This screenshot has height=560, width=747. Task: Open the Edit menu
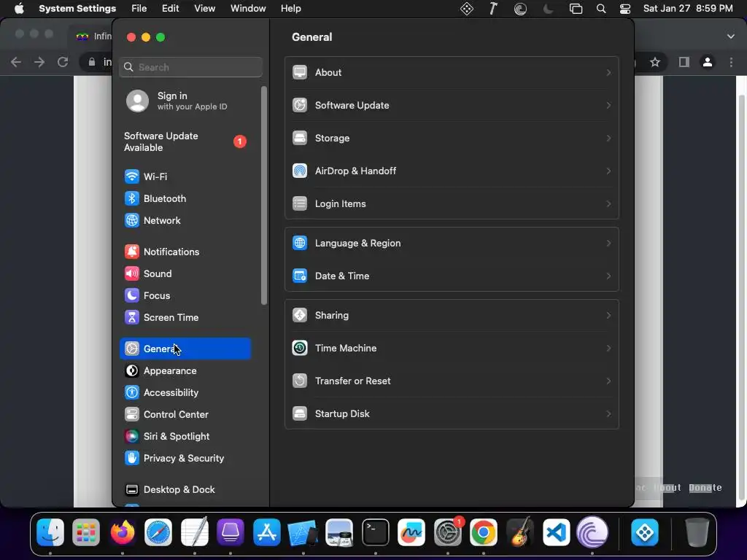tap(170, 9)
